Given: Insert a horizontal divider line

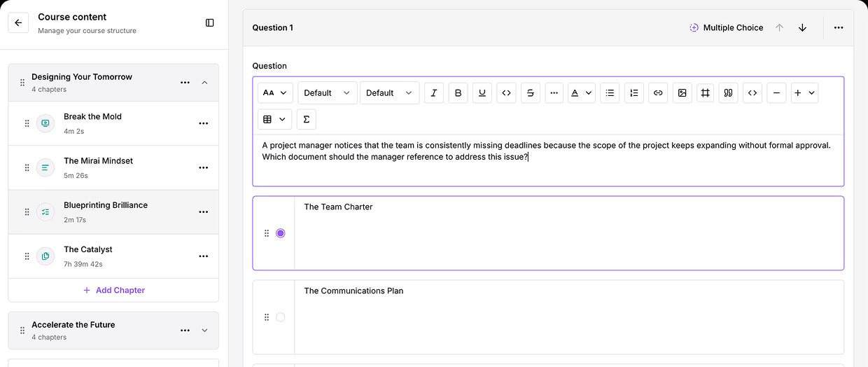Looking at the screenshot, I should click(x=776, y=92).
